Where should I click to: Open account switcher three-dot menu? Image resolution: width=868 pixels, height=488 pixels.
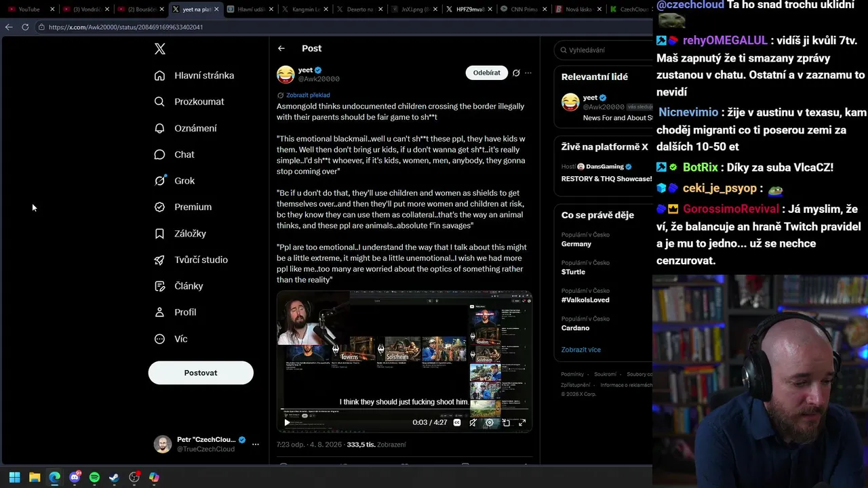click(x=256, y=445)
